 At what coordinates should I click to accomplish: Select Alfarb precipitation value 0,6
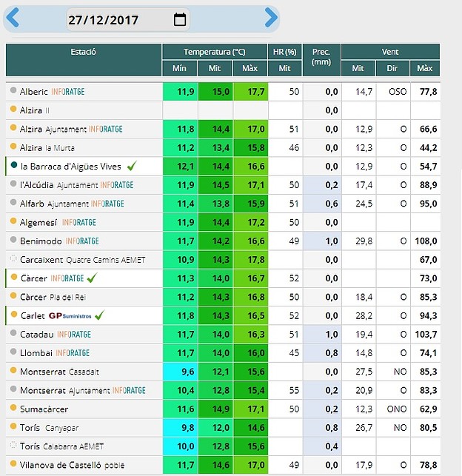coord(332,204)
